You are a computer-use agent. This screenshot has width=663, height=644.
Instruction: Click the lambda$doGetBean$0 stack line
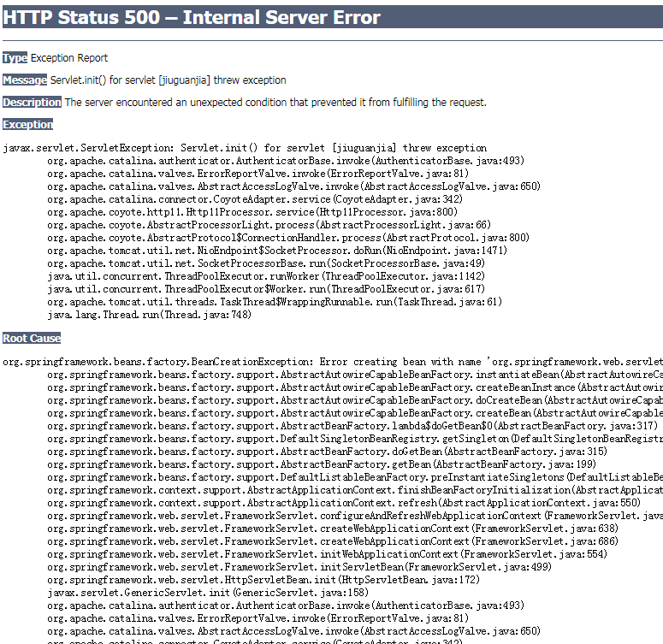coord(352,426)
